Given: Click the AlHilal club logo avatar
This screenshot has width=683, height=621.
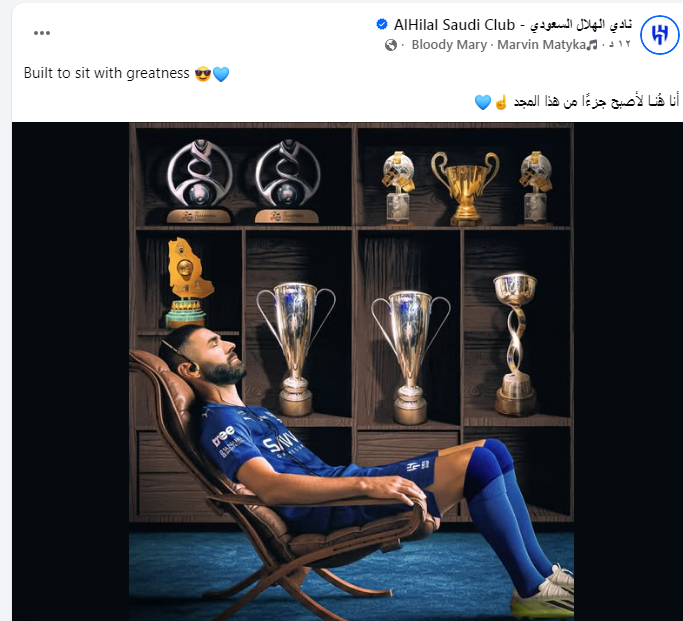Looking at the screenshot, I should tap(659, 35).
